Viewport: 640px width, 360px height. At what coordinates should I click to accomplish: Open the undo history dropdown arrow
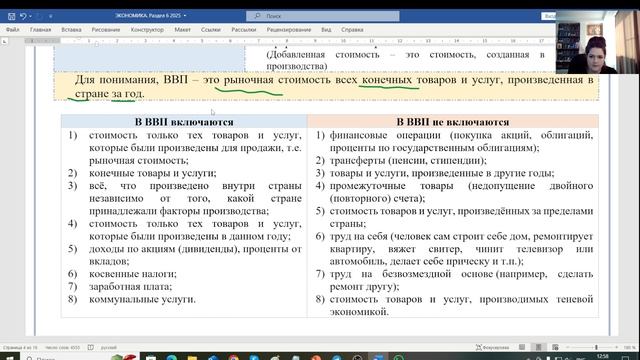31,16
